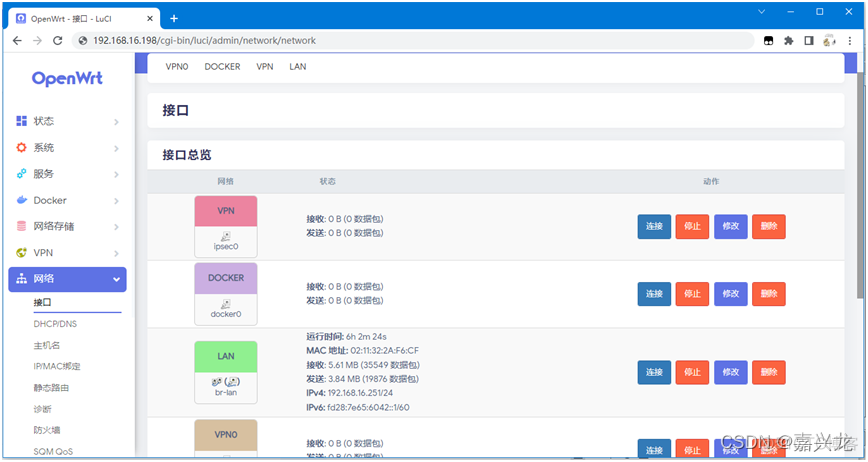Click the 状态 sidebar icon
The image size is (868, 462).
pos(22,121)
